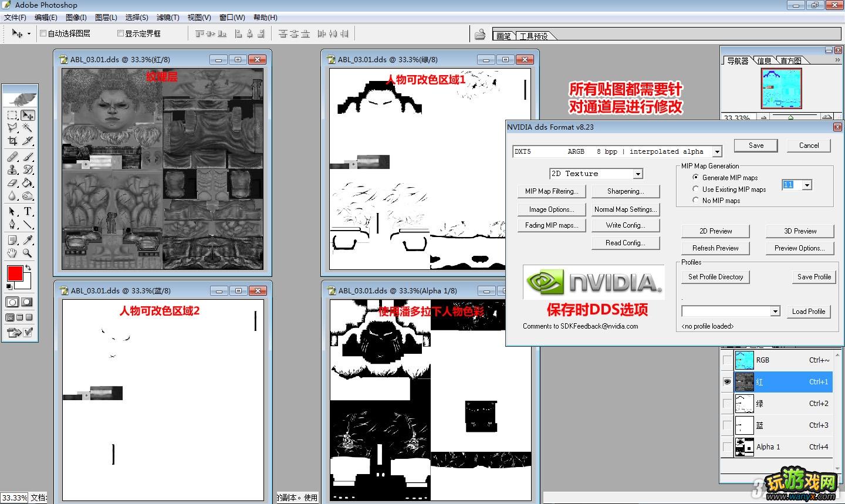Open the Help (帮助) menu
The image size is (845, 504).
coord(265,18)
